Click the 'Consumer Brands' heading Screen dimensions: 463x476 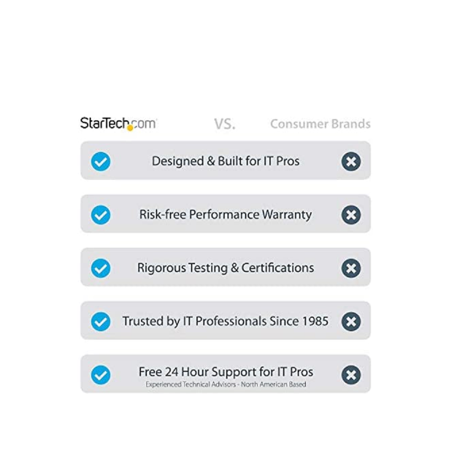click(320, 124)
